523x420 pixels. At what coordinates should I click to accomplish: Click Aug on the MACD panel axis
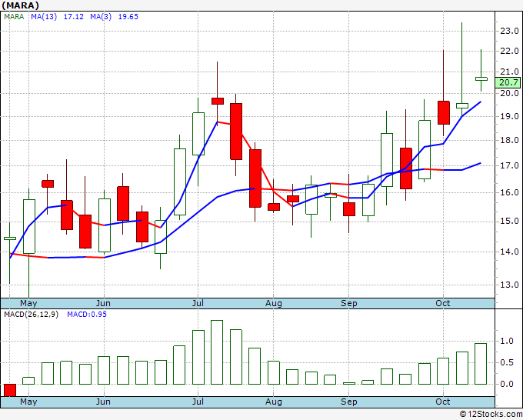[274, 402]
